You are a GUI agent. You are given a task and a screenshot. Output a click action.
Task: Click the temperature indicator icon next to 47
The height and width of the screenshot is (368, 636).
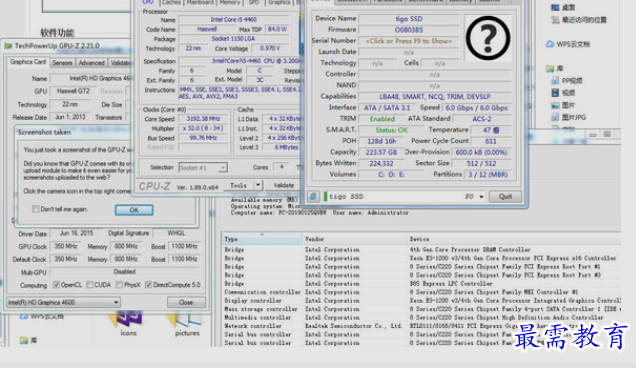(496, 130)
